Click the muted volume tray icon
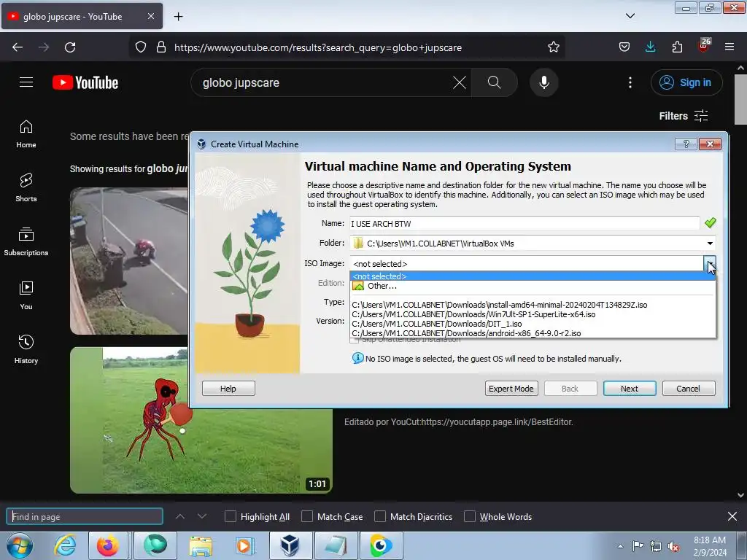Viewport: 747px width, 560px height. click(673, 546)
